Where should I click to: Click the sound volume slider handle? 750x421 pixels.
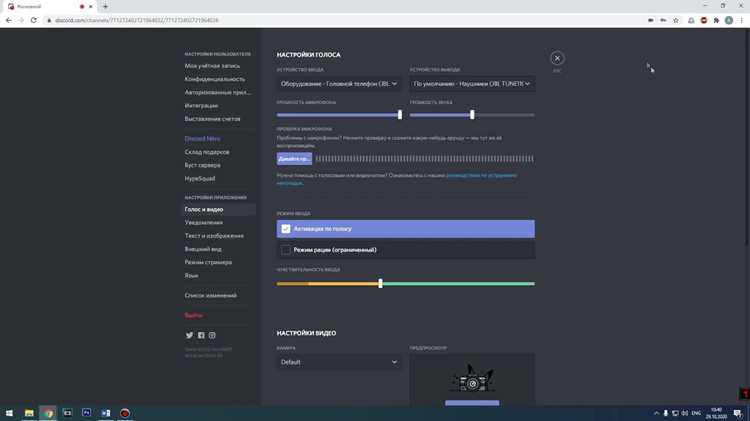pos(472,115)
